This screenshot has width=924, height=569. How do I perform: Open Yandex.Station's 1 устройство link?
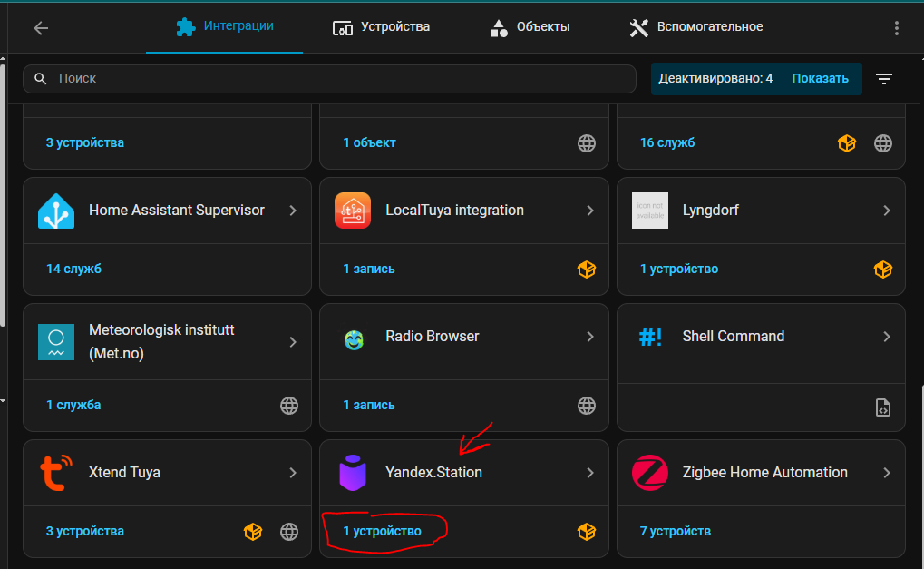click(x=382, y=531)
